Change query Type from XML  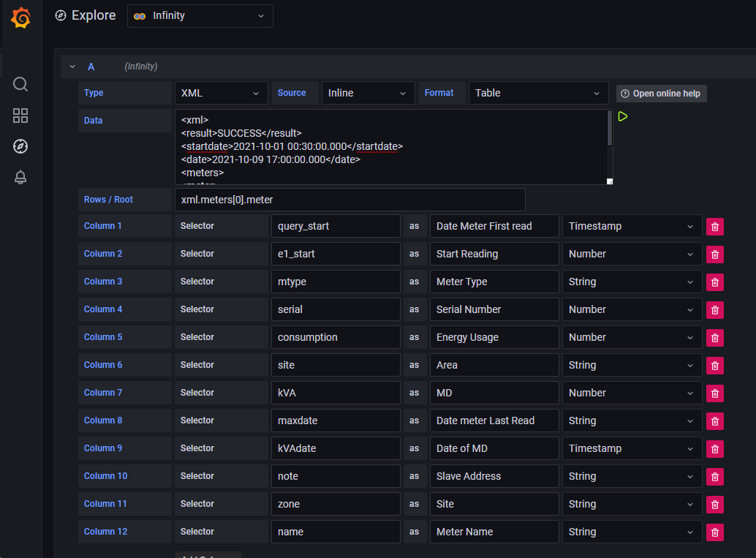(220, 93)
